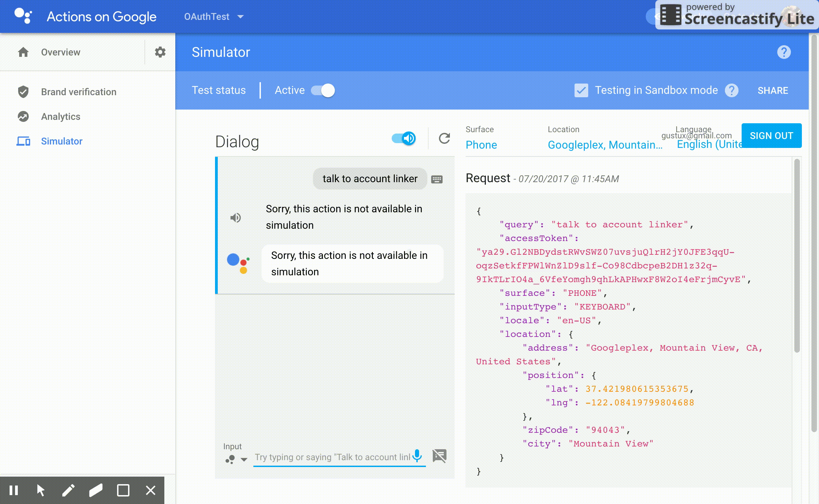Toggle the Active test status switch

pyautogui.click(x=323, y=90)
